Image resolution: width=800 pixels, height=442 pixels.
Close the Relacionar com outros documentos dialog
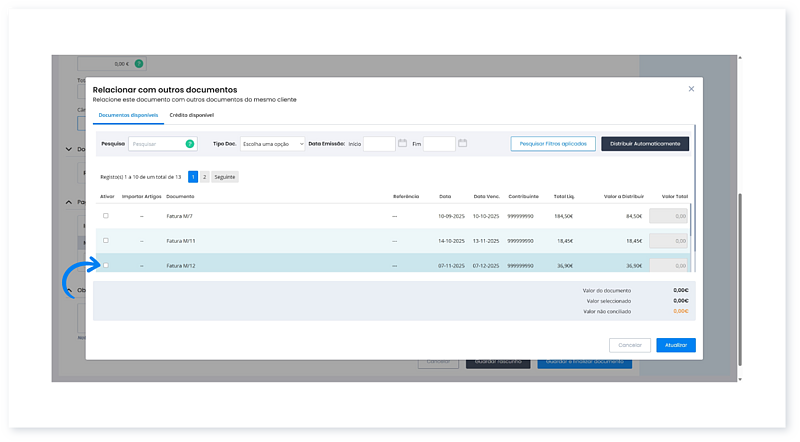(x=691, y=89)
